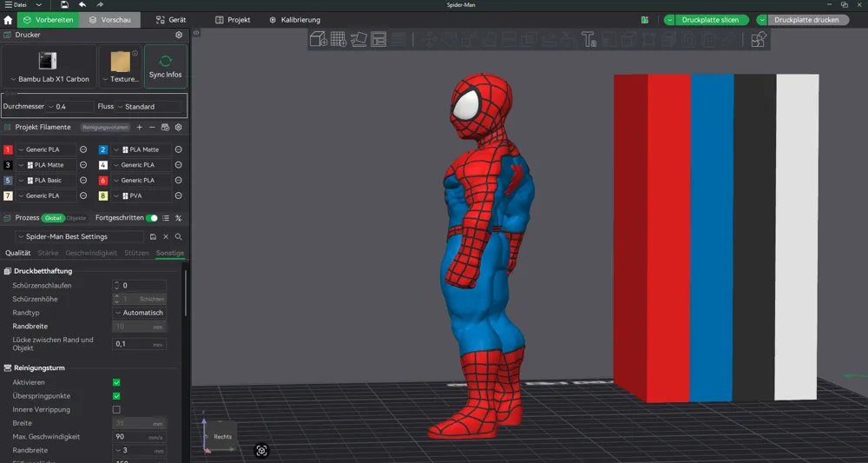Viewport: 868px width, 463px height.
Task: Open Fluss Standard dropdown
Action: 148,107
